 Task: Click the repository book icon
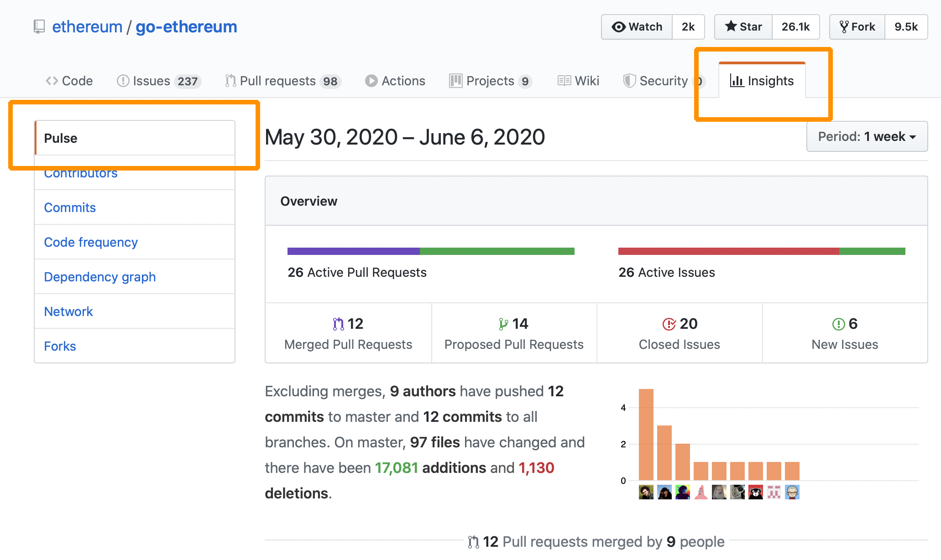coord(39,27)
